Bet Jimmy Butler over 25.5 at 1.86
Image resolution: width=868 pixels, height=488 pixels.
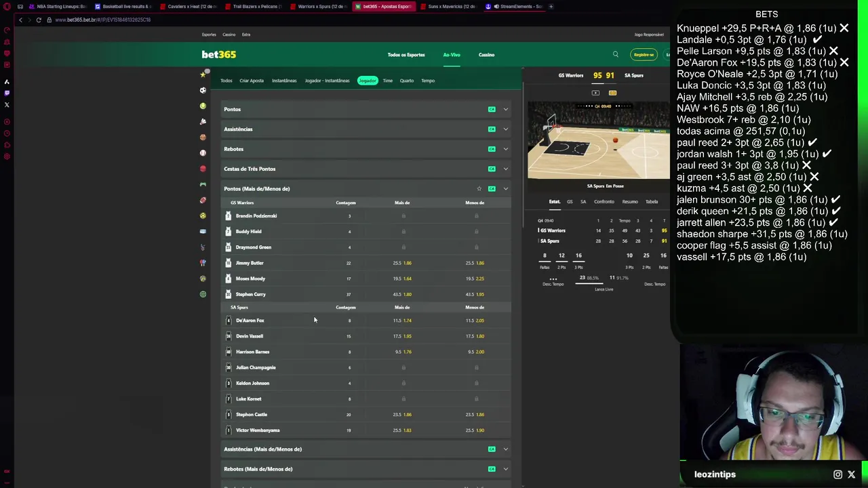coord(403,263)
